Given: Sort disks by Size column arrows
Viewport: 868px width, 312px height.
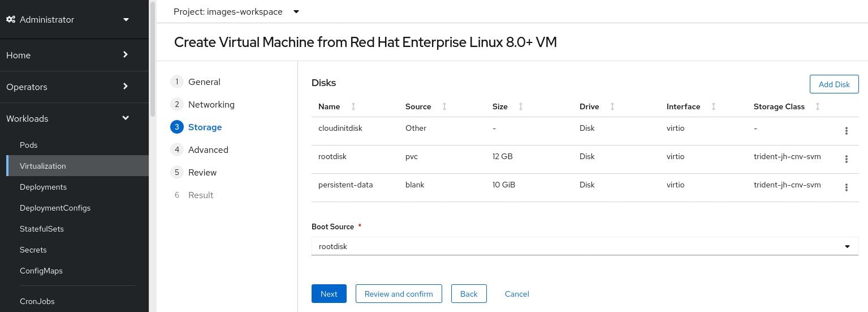Looking at the screenshot, I should [521, 106].
